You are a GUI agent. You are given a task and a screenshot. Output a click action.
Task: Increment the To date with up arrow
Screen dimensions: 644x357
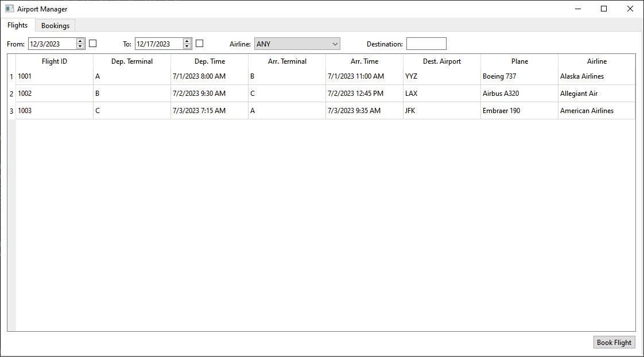(187, 41)
